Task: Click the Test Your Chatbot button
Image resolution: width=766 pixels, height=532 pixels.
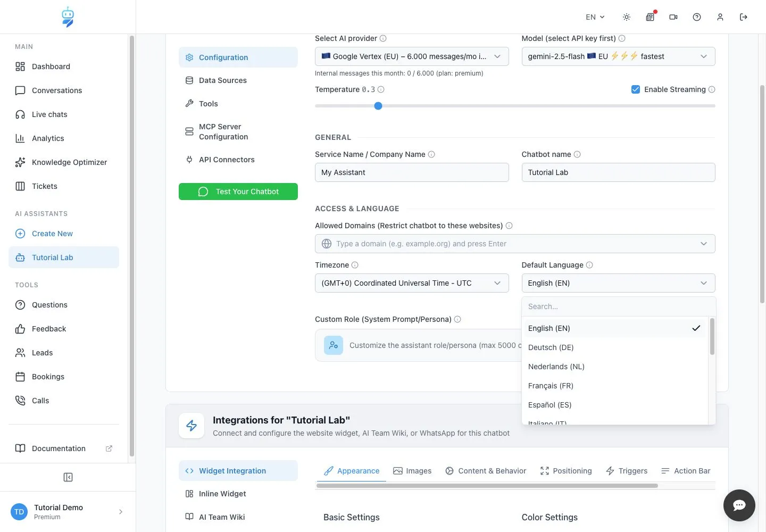Action: tap(238, 192)
